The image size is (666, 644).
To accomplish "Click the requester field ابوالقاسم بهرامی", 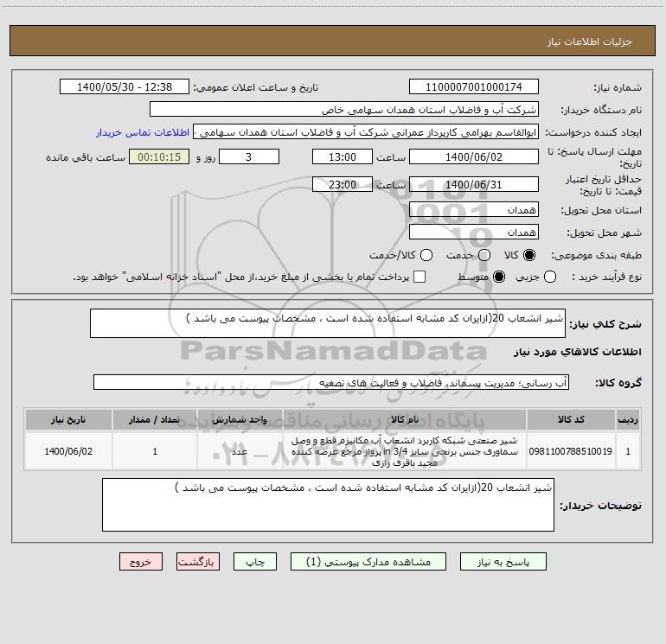I will pos(366,132).
